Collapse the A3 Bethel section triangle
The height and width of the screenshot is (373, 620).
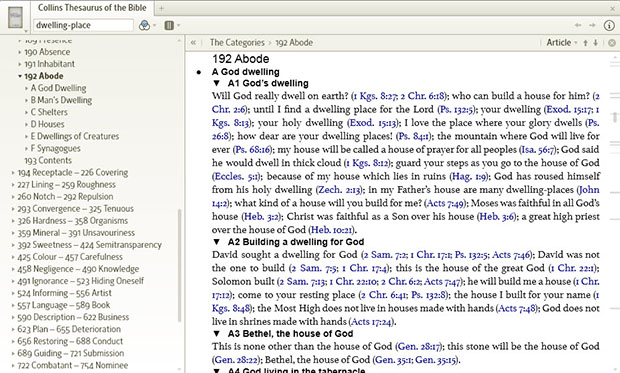pos(216,333)
